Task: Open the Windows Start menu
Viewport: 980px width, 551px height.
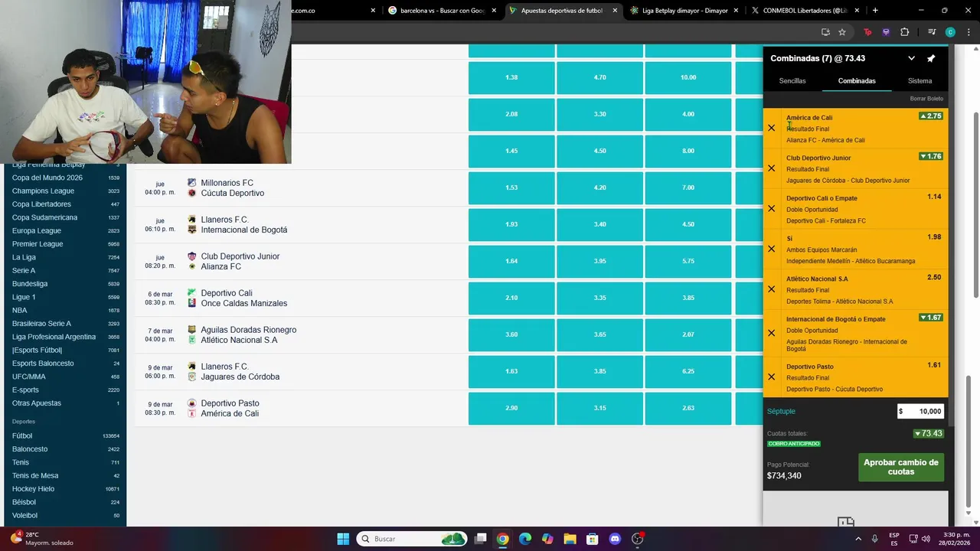Action: [343, 539]
